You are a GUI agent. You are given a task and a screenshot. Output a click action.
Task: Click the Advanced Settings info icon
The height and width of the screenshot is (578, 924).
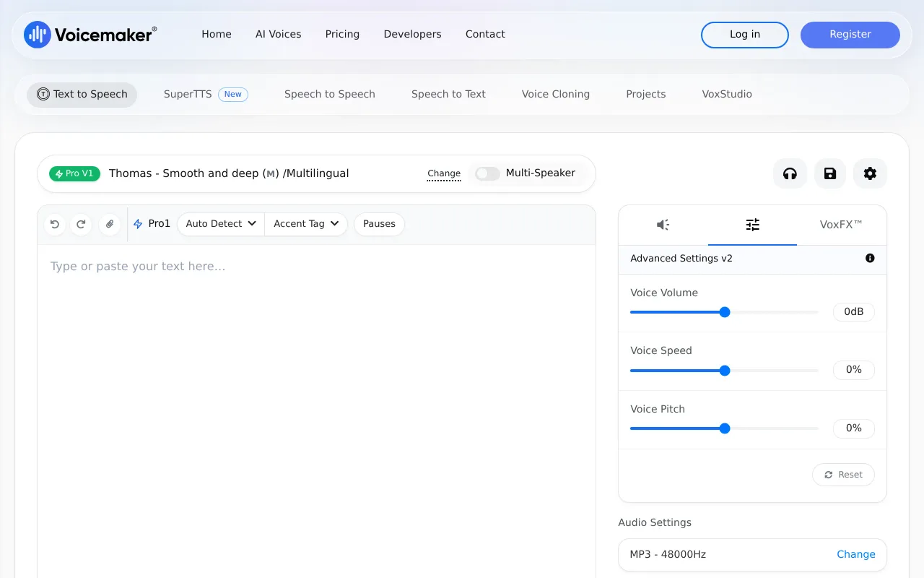pyautogui.click(x=870, y=258)
